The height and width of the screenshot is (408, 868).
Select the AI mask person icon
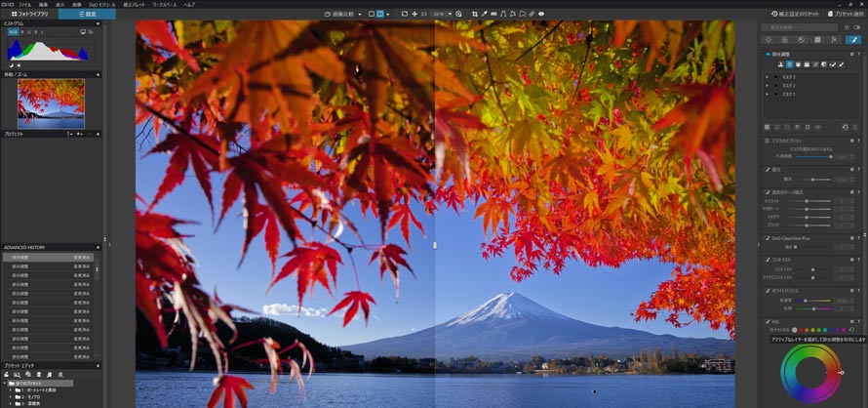[x=780, y=64]
